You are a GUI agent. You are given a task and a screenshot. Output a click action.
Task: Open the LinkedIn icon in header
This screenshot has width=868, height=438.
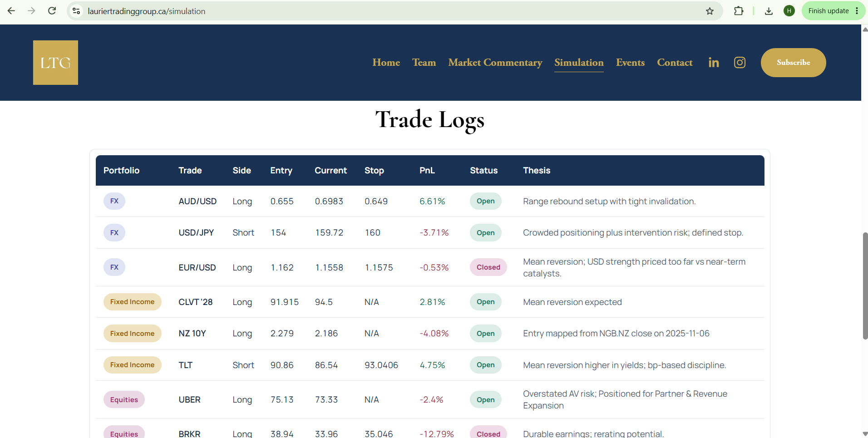pos(714,63)
